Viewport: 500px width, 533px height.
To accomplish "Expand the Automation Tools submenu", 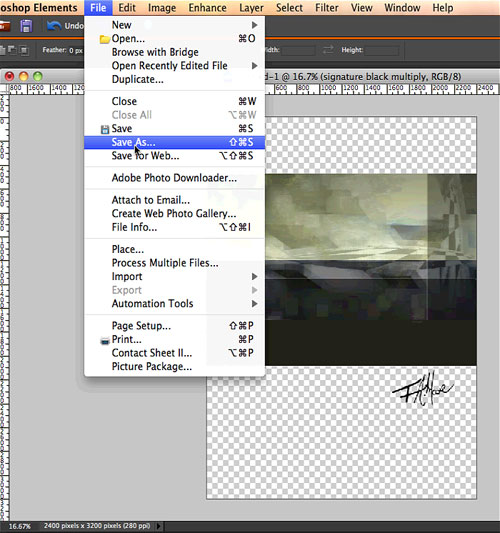I will (254, 304).
